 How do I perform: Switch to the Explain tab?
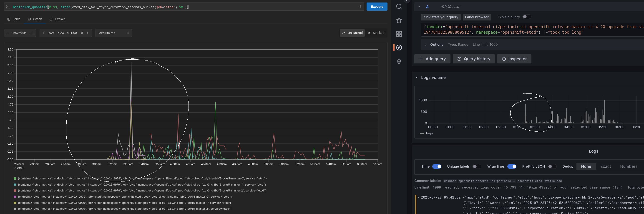coord(58,19)
